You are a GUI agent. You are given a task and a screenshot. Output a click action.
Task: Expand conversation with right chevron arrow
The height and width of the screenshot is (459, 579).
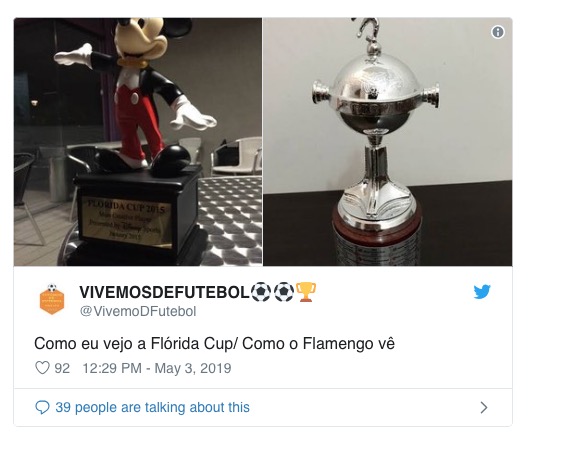(484, 407)
